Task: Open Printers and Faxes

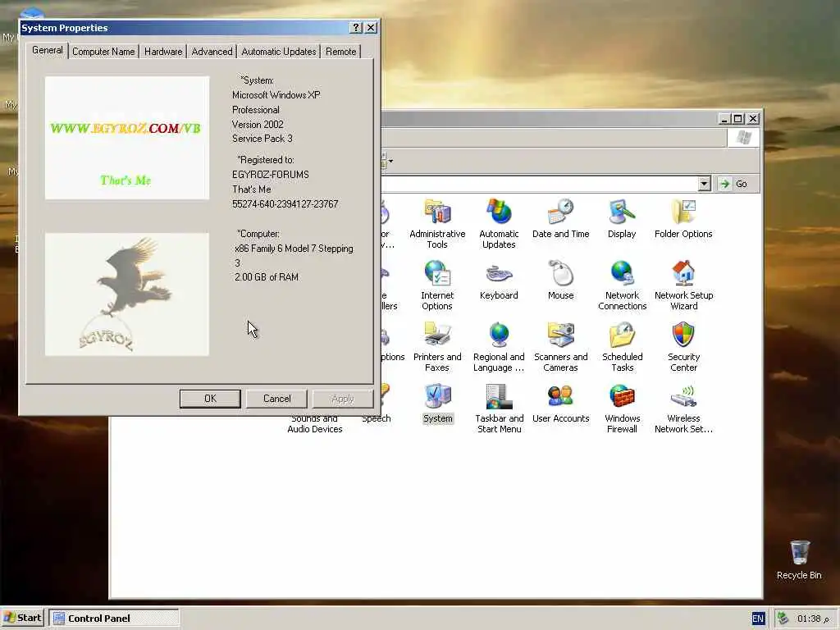Action: [x=437, y=347]
